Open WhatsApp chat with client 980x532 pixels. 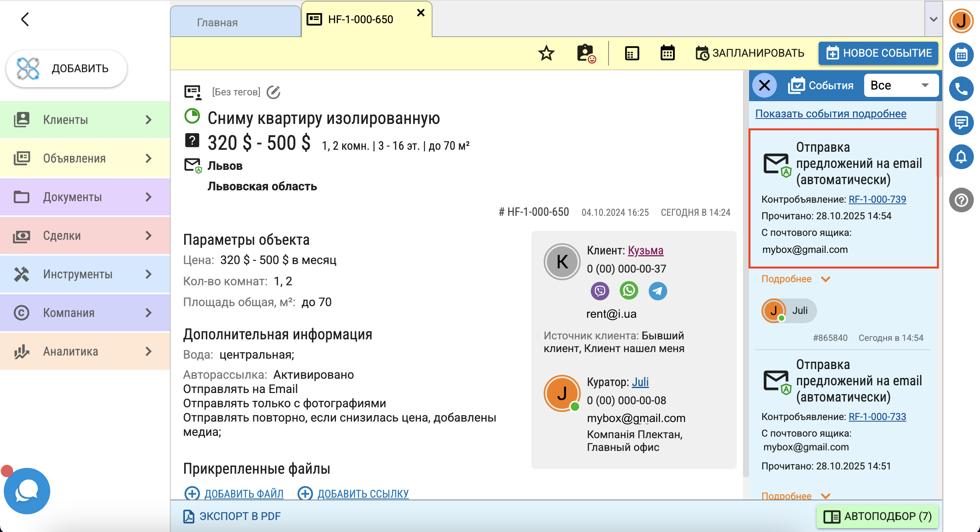point(629,291)
